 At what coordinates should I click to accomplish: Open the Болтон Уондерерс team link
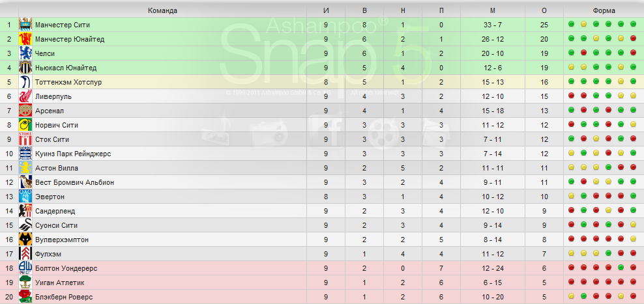point(66,268)
